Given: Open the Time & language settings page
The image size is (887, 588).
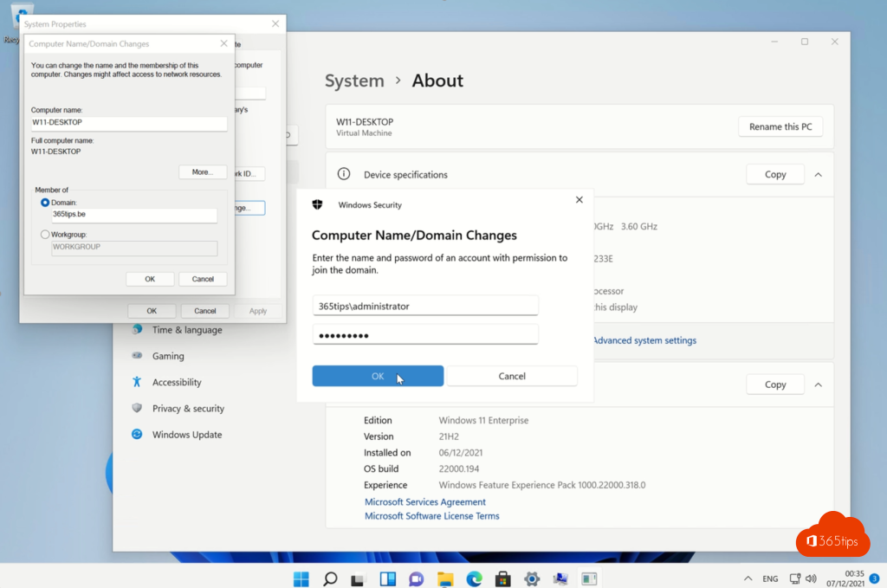Looking at the screenshot, I should (187, 330).
